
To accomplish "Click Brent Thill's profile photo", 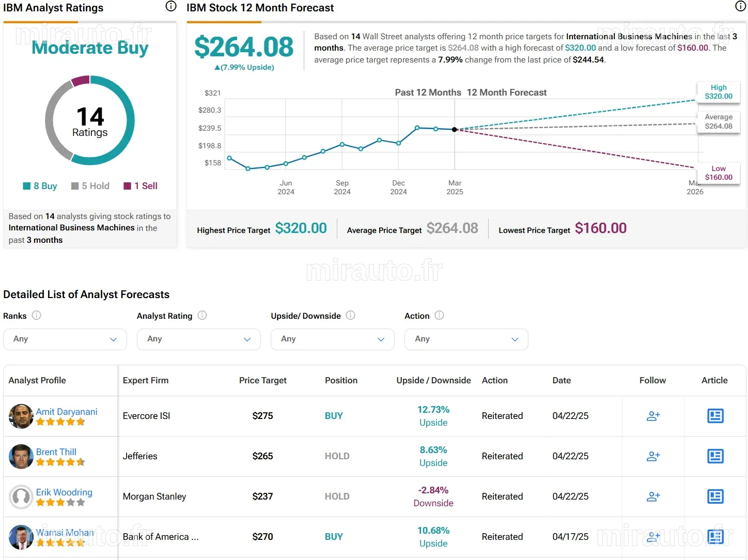I will click(21, 457).
